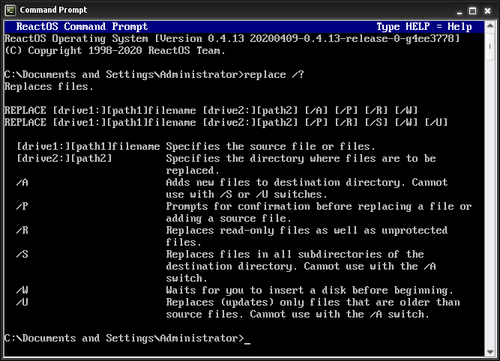Click the /U switch in the options list
Screen dimensions: 500x361
[x=22, y=302]
